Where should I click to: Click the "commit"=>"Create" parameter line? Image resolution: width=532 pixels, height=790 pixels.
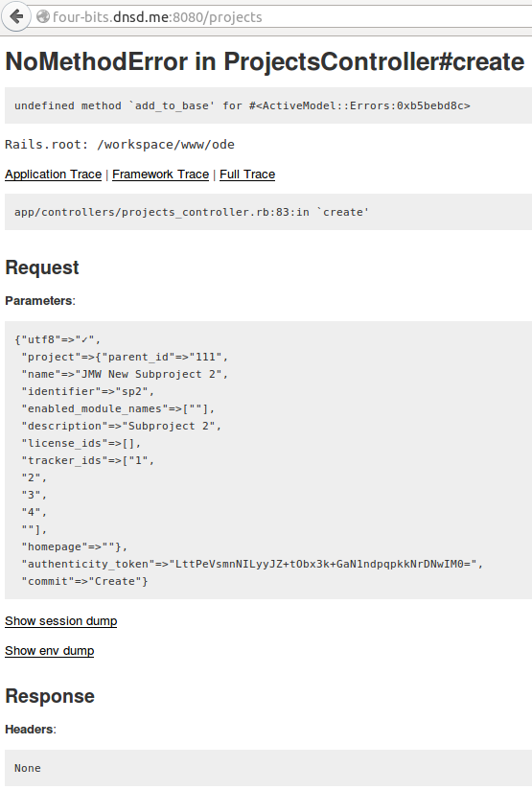[x=84, y=581]
